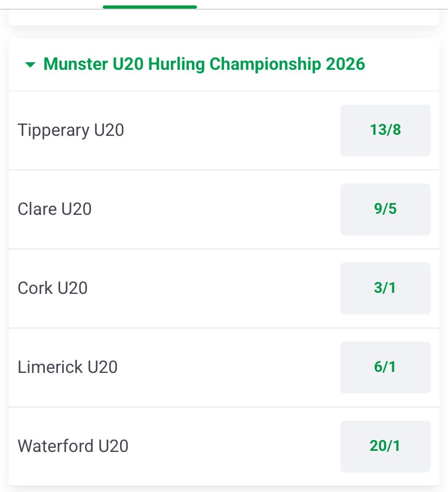Image resolution: width=448 pixels, height=492 pixels.
Task: Click the Cork U20 team name
Action: 52,288
